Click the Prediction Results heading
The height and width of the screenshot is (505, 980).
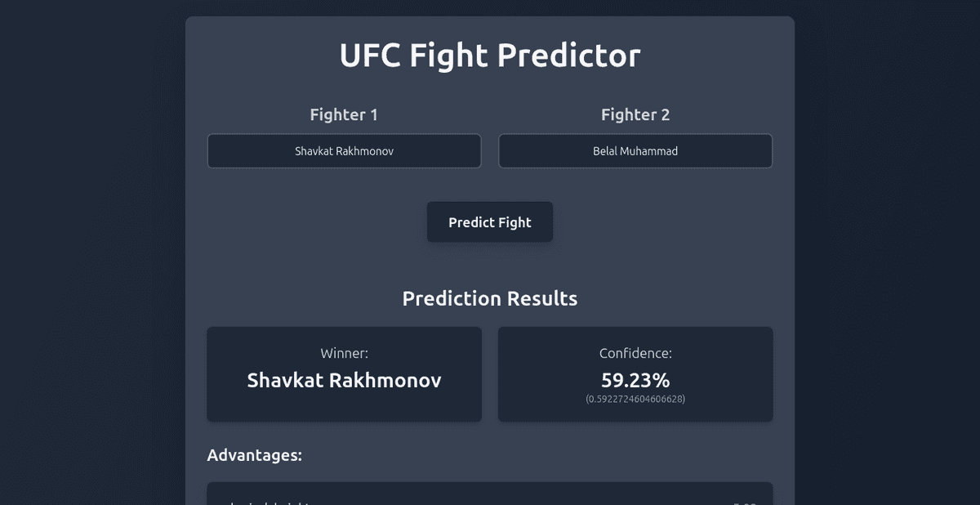(489, 298)
